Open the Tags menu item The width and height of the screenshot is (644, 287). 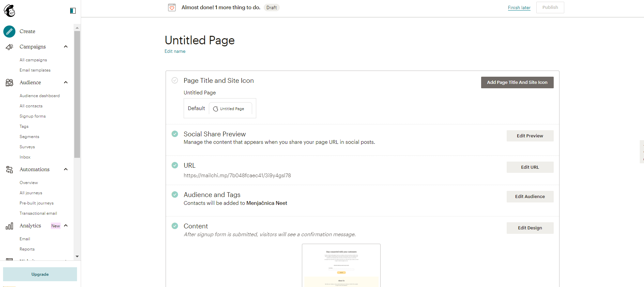coord(24,126)
